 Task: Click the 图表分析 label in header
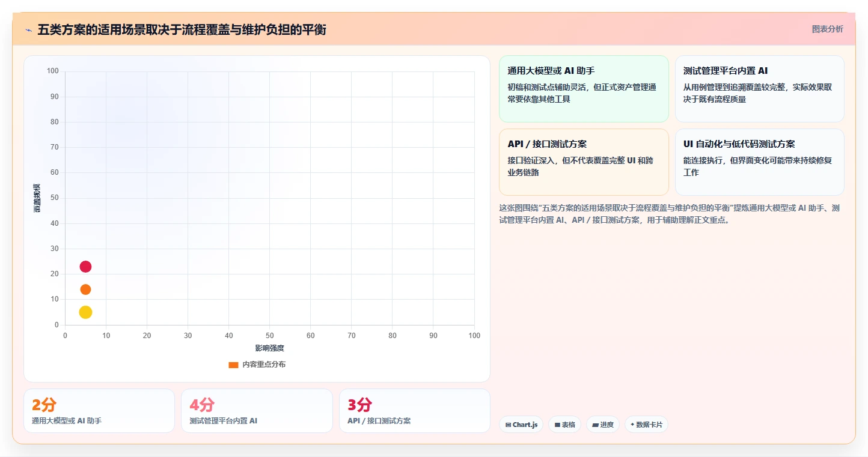click(x=827, y=29)
